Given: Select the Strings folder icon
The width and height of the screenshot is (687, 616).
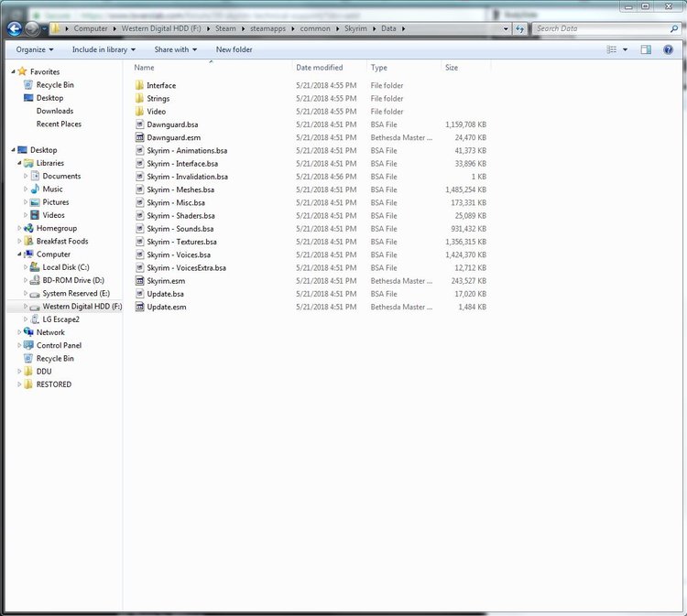Looking at the screenshot, I should [139, 98].
